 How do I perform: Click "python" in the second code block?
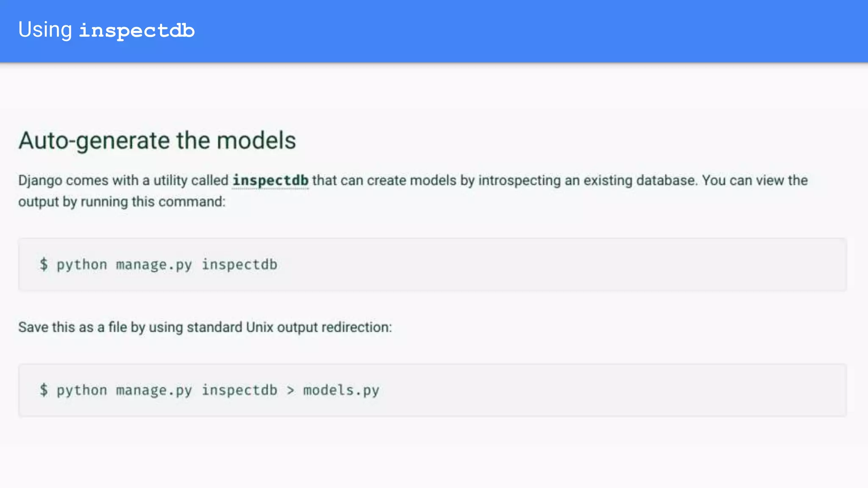coord(82,390)
